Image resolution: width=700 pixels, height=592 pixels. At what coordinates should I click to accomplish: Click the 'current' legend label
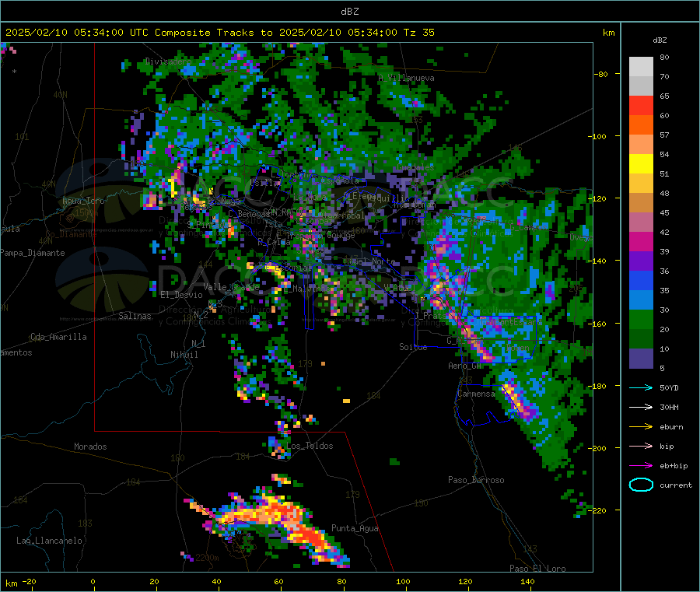pos(676,485)
